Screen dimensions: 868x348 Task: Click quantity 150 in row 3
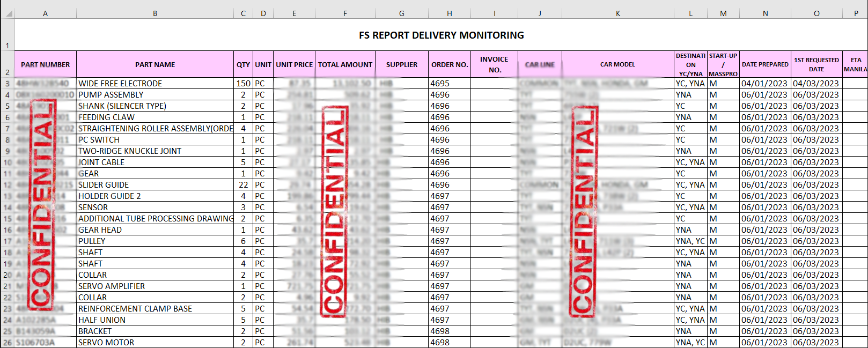[243, 84]
